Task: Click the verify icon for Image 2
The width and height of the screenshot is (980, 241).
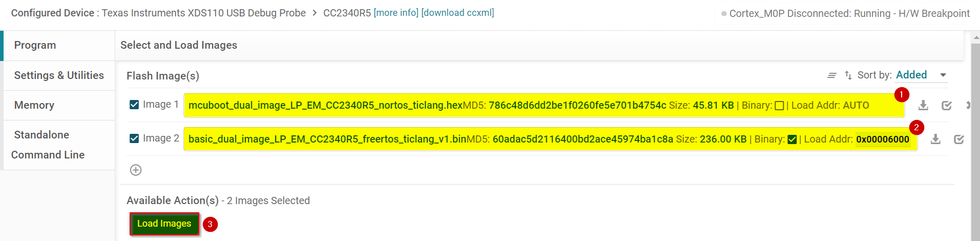Action: click(959, 139)
